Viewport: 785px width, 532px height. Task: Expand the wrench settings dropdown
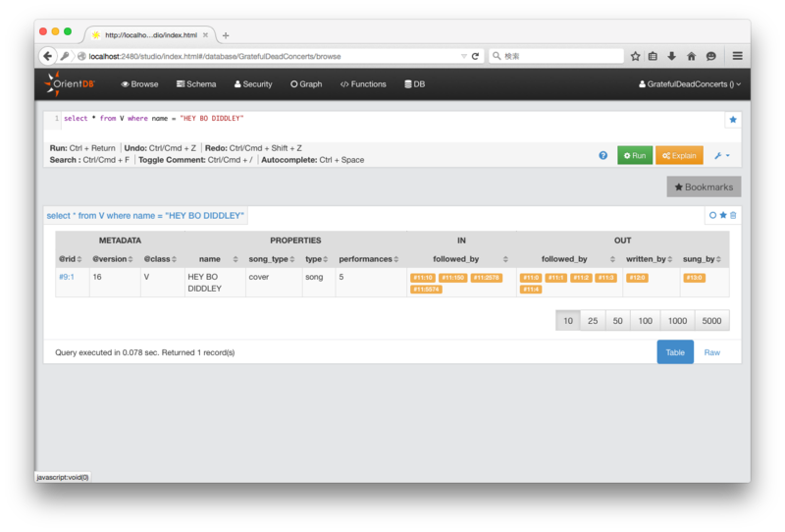(722, 156)
